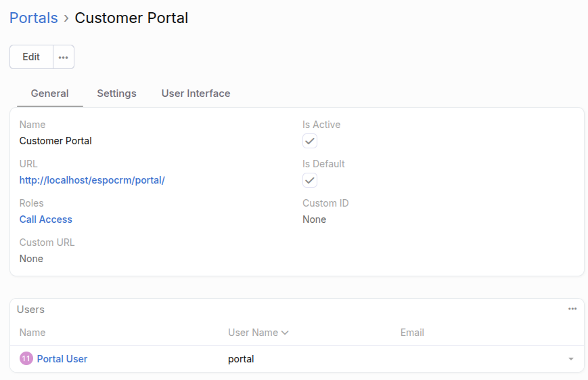The width and height of the screenshot is (588, 380).
Task: Click the Customer Portal name field value
Action: 55,141
